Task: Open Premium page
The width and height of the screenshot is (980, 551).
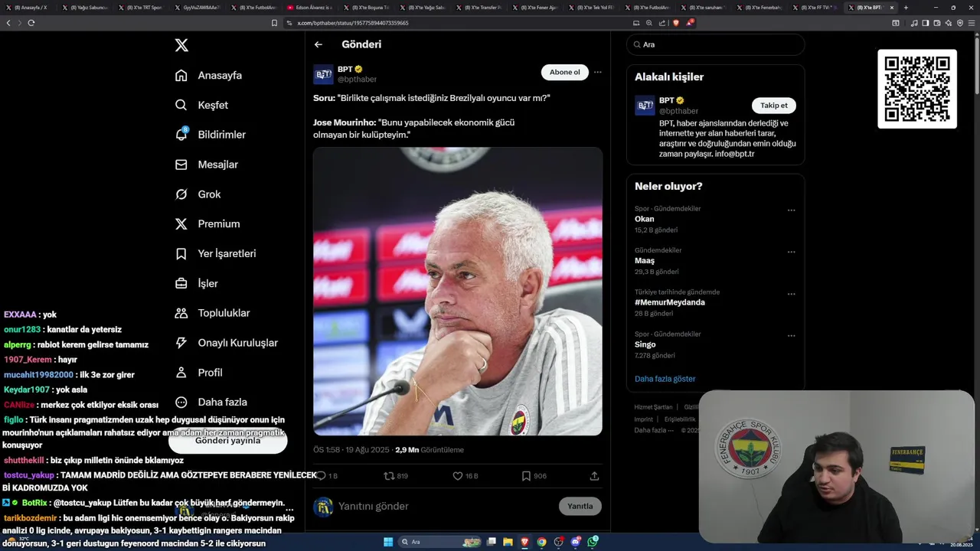Action: 207,224
